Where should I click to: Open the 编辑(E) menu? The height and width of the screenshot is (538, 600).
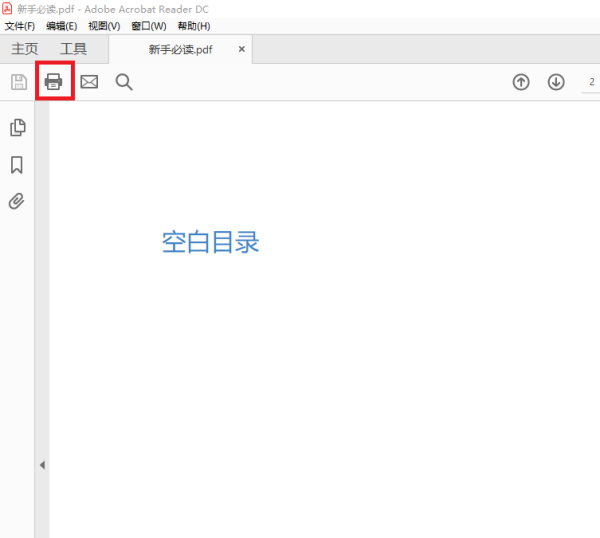pyautogui.click(x=61, y=26)
